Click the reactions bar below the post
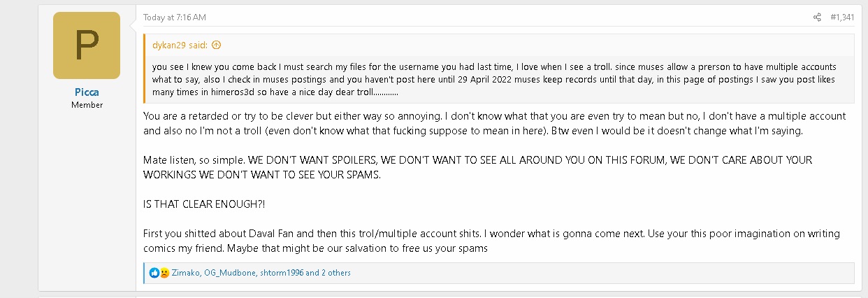This screenshot has height=298, width=868. tap(559, 273)
